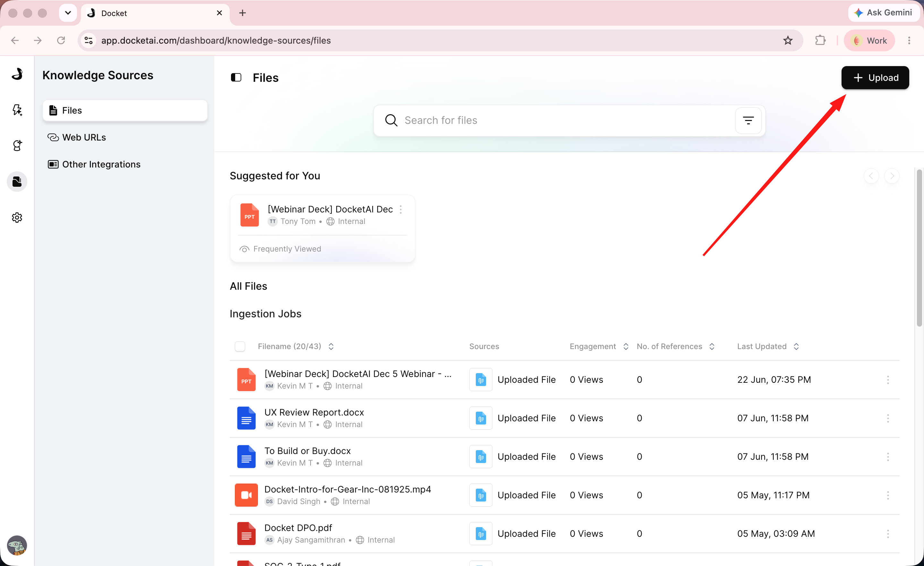Click the PDF icon of Docket DPO.pdf
This screenshot has height=566, width=924.
[246, 534]
